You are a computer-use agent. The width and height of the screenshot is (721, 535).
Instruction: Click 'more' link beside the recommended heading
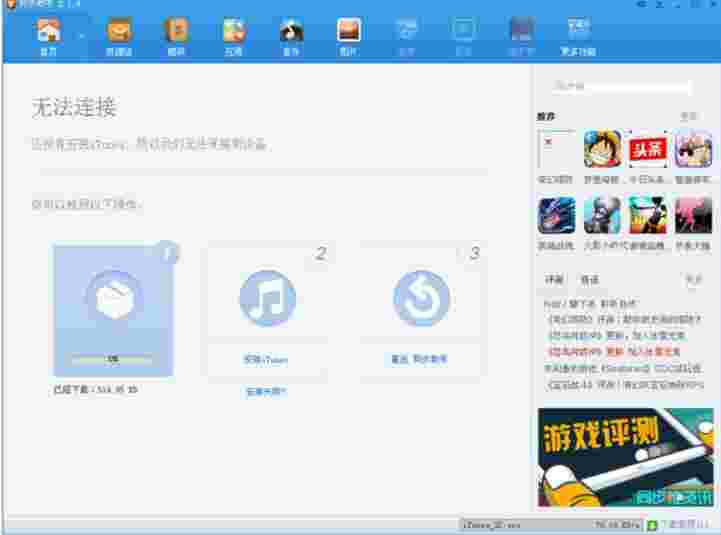688,116
